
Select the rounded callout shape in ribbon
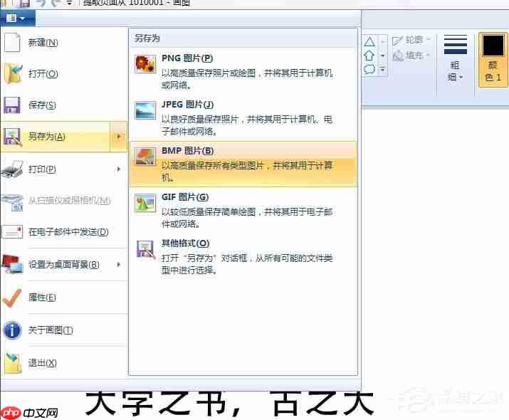click(x=369, y=69)
